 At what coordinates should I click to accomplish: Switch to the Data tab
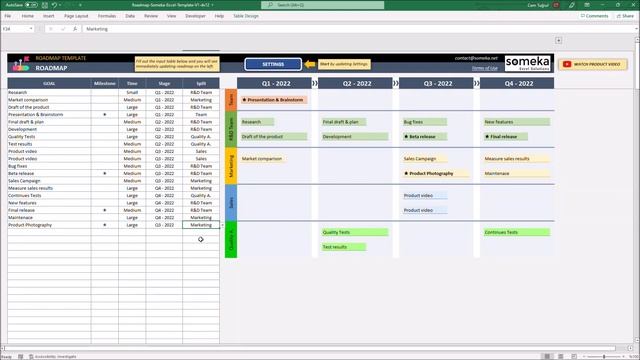click(x=130, y=16)
